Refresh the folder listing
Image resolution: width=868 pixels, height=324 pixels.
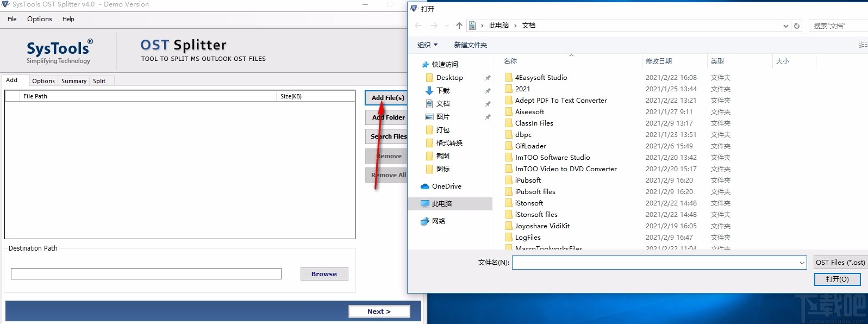797,26
